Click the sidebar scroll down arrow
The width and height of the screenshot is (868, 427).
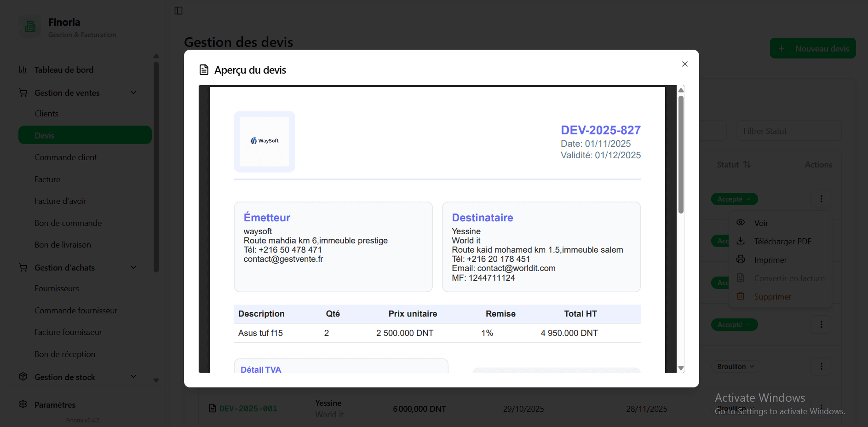pos(156,381)
